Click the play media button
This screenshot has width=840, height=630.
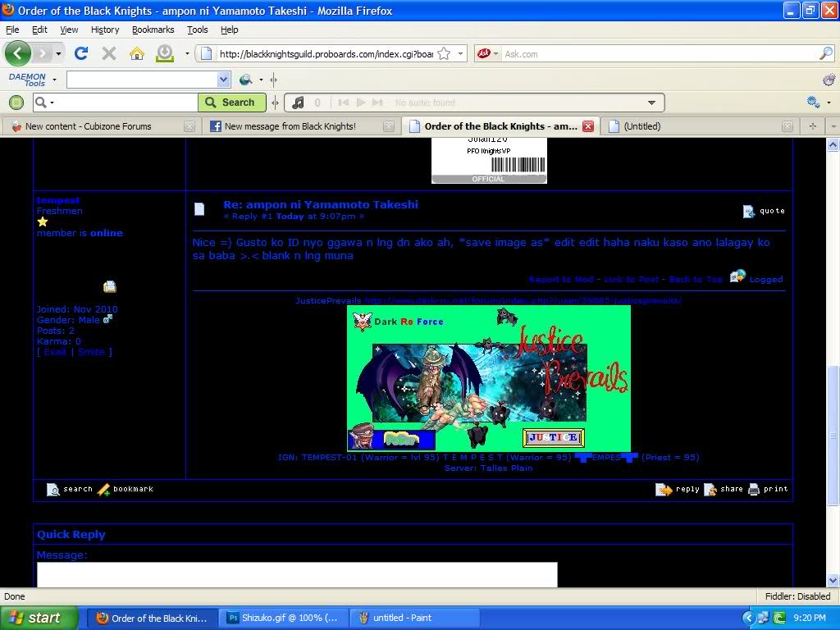point(361,103)
